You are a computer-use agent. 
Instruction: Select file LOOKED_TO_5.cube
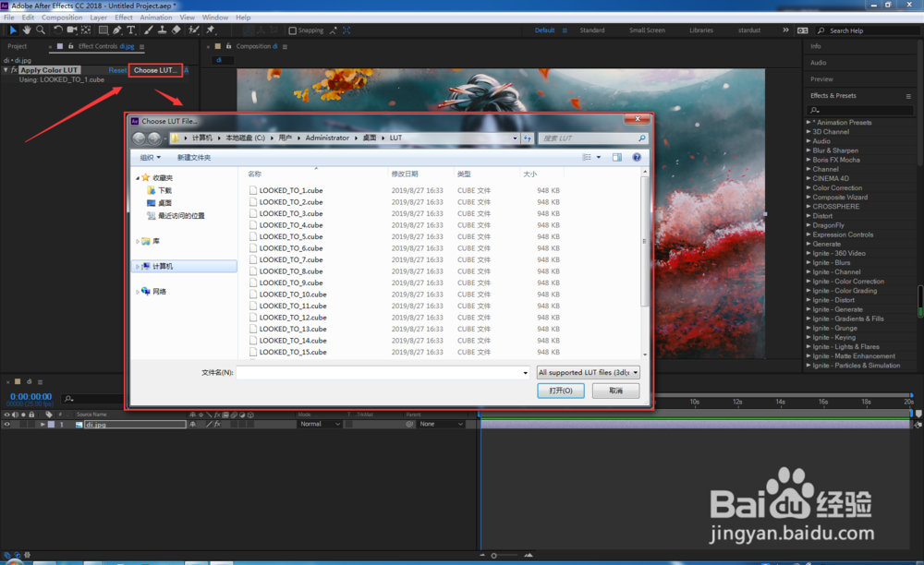pyautogui.click(x=291, y=236)
